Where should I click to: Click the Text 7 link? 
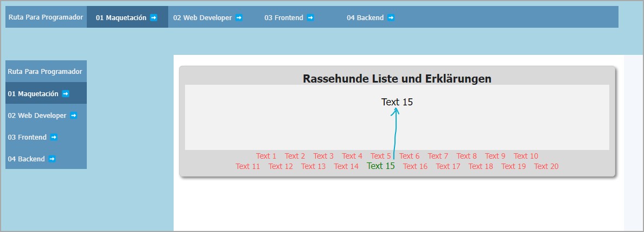tap(438, 156)
